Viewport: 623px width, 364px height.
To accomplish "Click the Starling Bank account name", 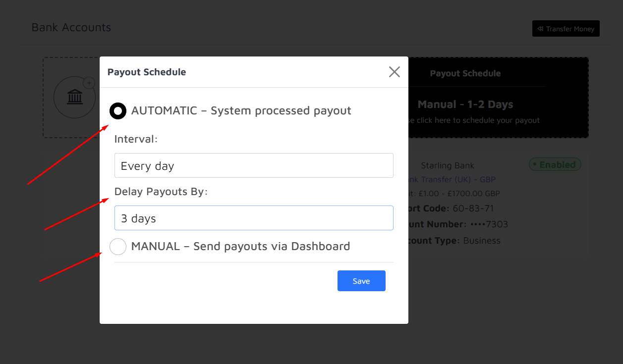I will [448, 165].
